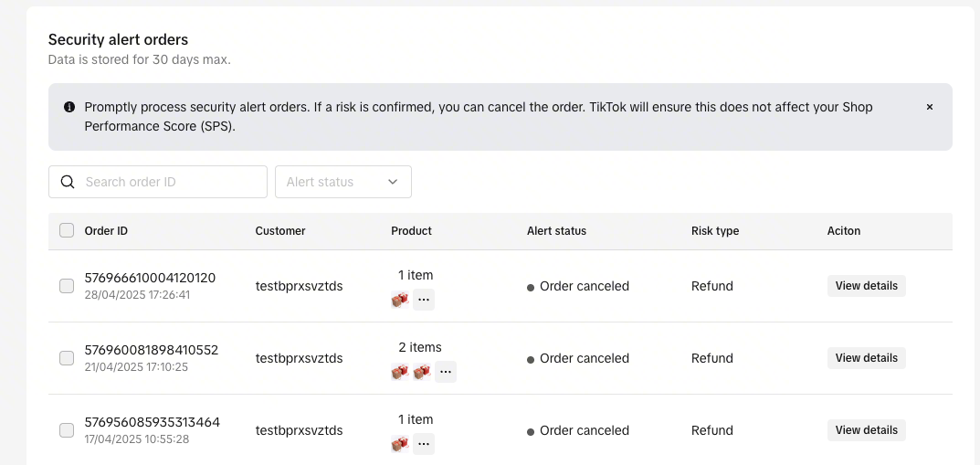Tick the checkbox for order 576960081898410552
Viewport: 980px width, 465px height.
coord(67,358)
